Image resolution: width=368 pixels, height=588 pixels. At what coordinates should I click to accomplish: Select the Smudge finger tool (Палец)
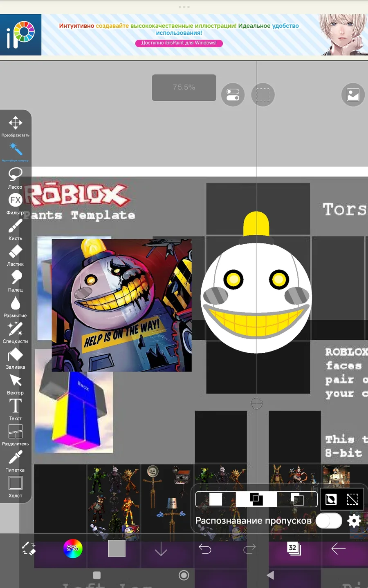(16, 281)
